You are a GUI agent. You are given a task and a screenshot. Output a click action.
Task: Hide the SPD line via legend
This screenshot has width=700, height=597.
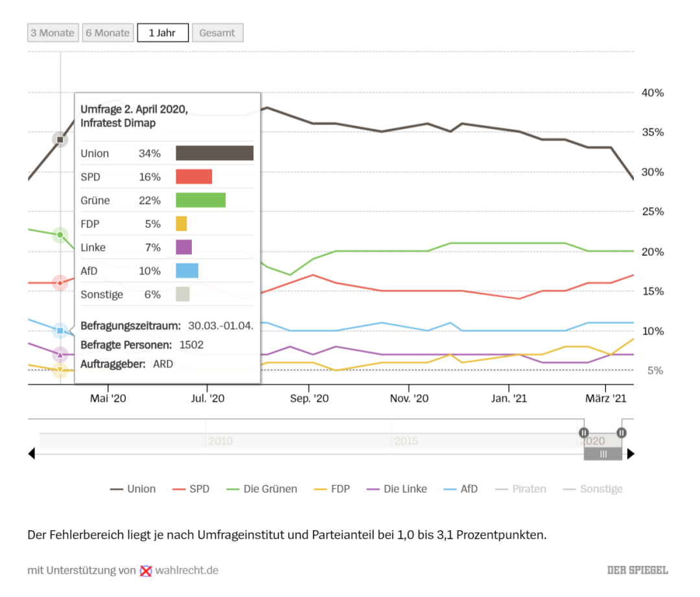[x=191, y=489]
